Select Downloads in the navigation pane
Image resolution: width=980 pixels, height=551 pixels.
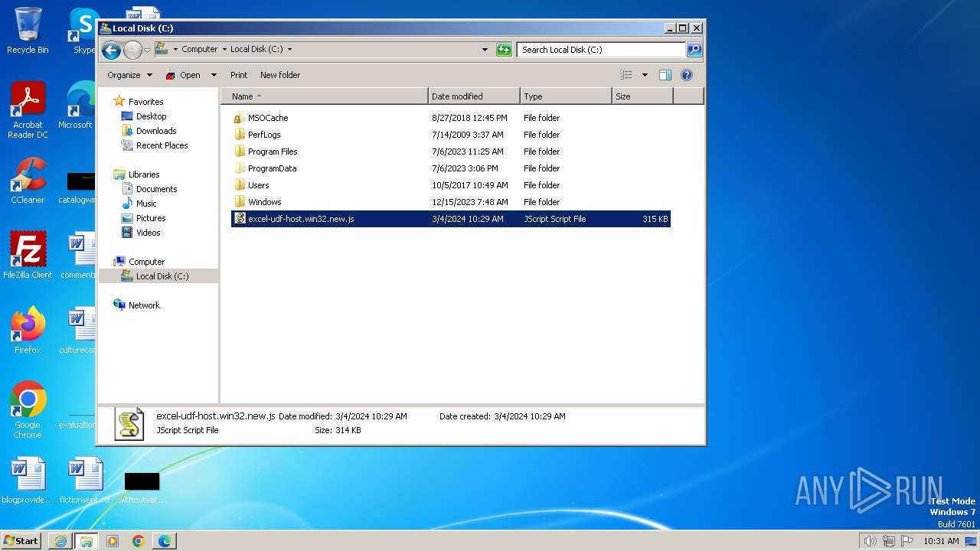point(156,131)
